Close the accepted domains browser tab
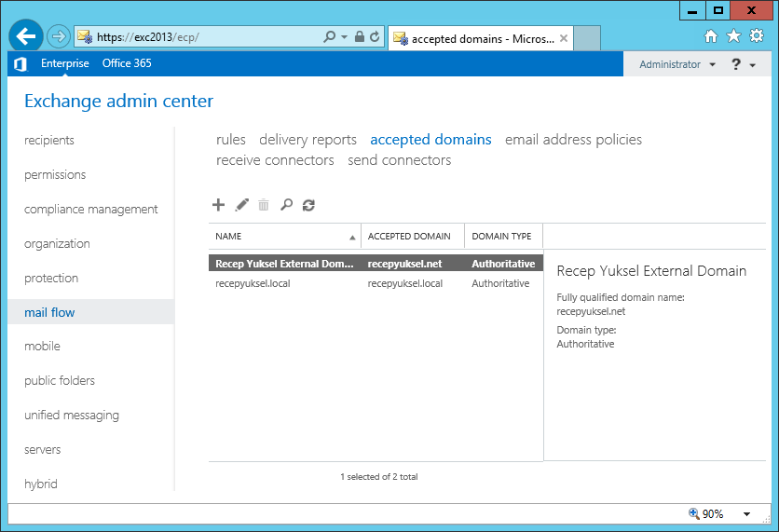Image resolution: width=779 pixels, height=532 pixels. coord(564,38)
